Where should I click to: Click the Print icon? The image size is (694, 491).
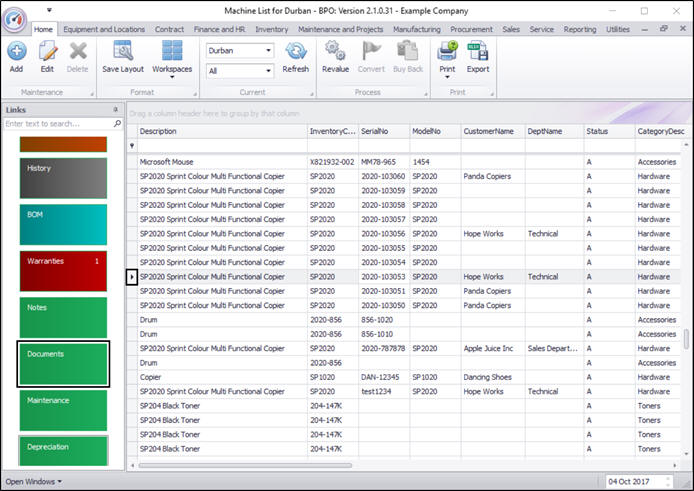point(447,52)
